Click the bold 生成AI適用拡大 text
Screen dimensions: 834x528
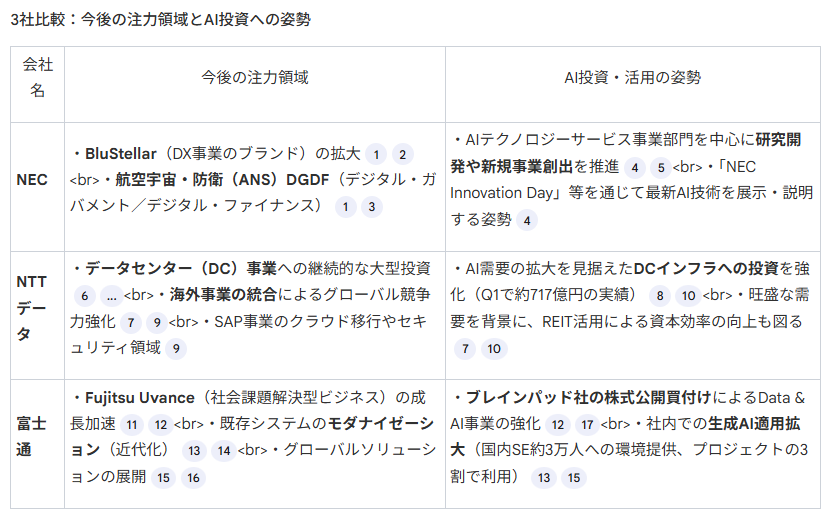(628, 437)
